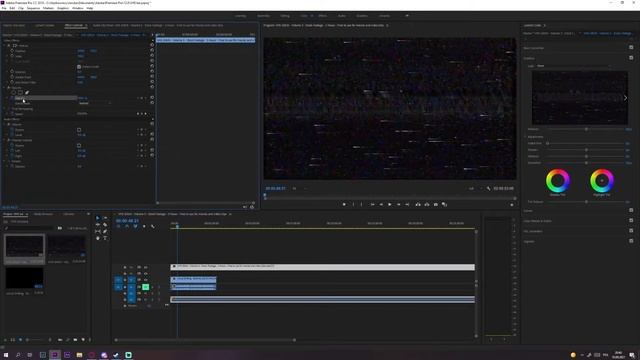Click Saturation slider in Lumetri Adjustments

[x=586, y=163]
